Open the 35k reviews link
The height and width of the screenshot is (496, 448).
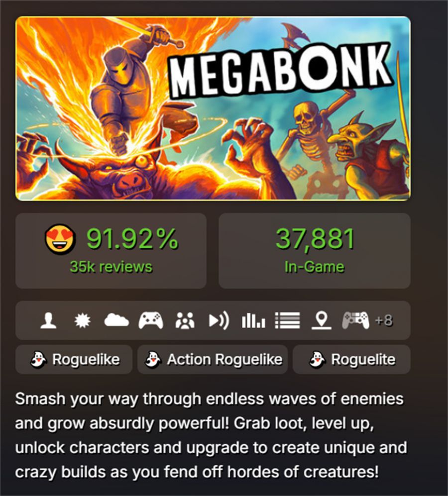111,267
